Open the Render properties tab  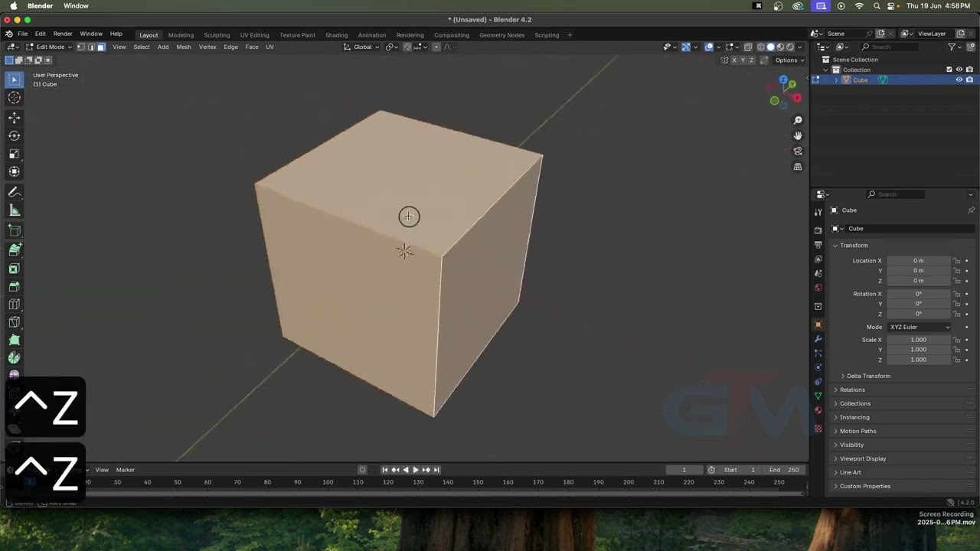click(818, 230)
